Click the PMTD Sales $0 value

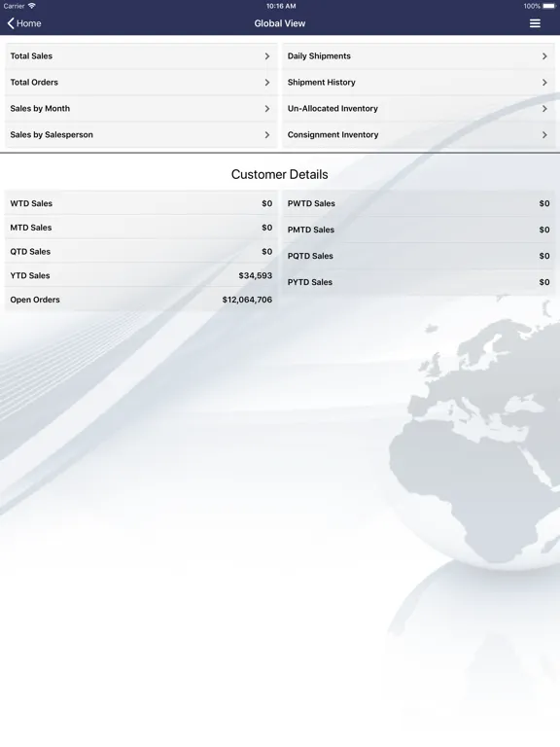(544, 230)
